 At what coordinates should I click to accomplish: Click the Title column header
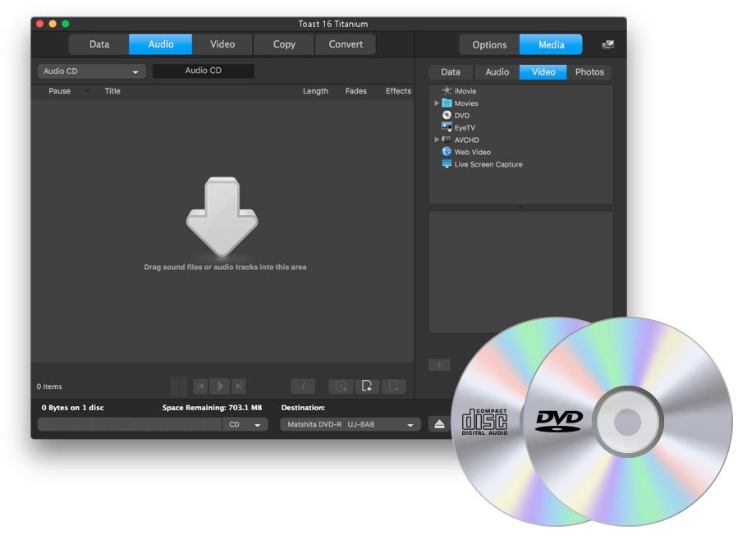coord(112,91)
